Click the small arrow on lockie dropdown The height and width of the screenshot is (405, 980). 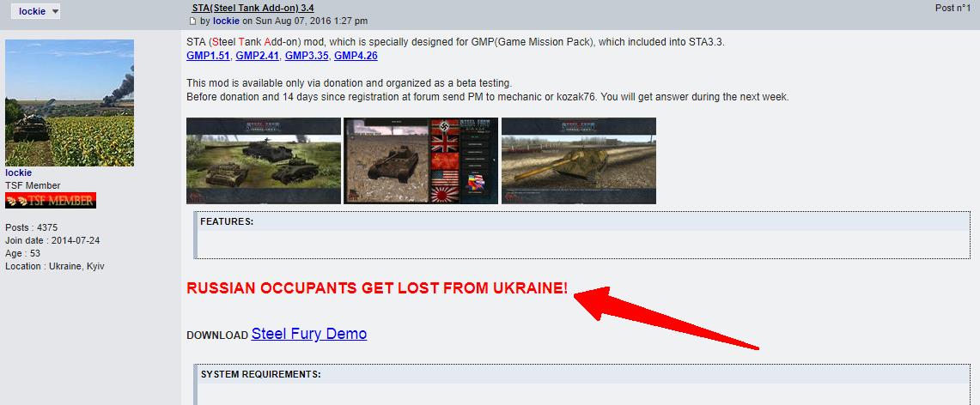(54, 12)
